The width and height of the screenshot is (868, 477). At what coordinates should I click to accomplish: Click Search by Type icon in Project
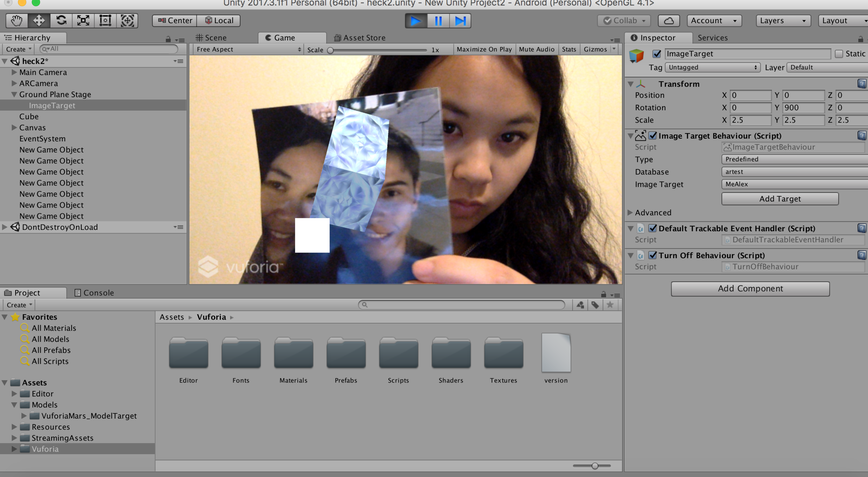click(x=580, y=305)
